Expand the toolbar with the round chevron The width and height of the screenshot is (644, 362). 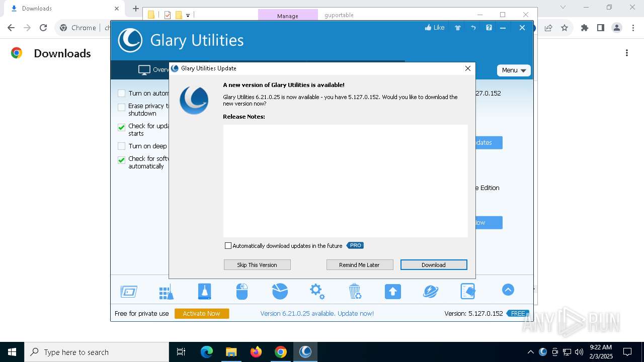coord(508,290)
